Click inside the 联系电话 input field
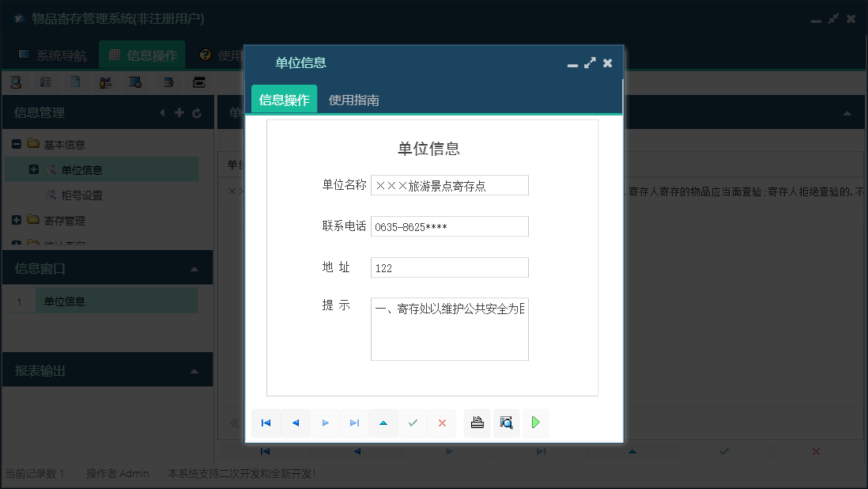The width and height of the screenshot is (868, 489). (449, 226)
